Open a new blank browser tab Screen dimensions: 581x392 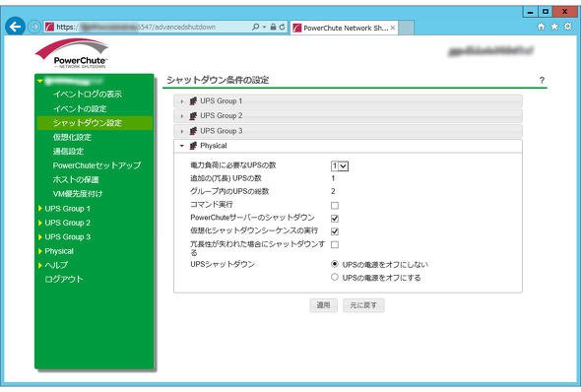[x=406, y=28]
